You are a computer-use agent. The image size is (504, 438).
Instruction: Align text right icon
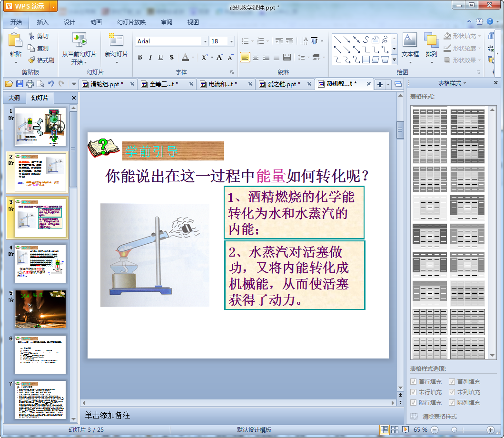click(x=266, y=57)
